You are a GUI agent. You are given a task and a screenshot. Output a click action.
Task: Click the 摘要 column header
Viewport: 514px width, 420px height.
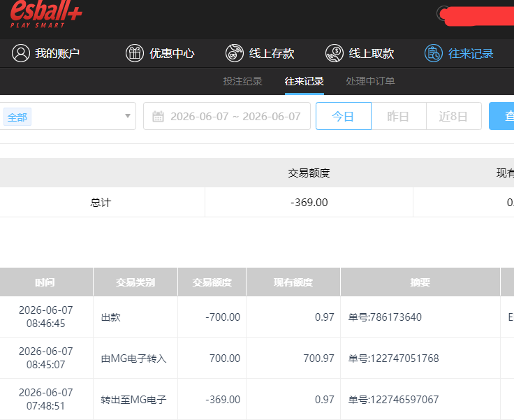pyautogui.click(x=420, y=282)
